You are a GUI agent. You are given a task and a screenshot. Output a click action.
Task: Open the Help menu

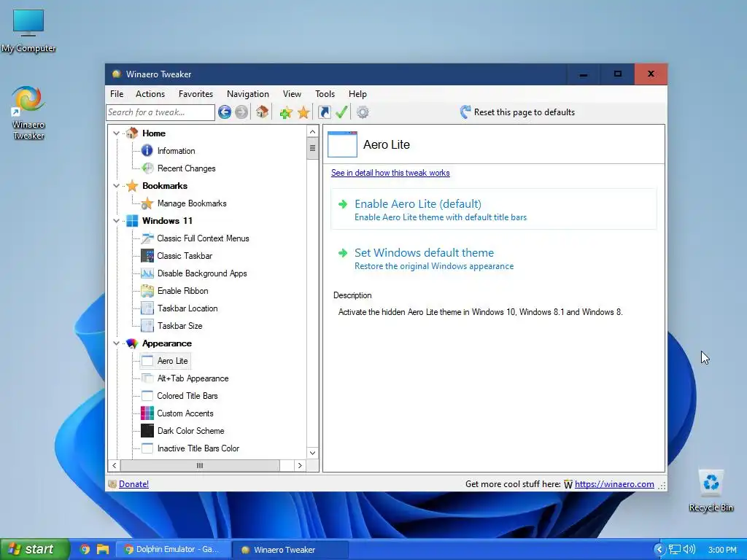(x=357, y=94)
